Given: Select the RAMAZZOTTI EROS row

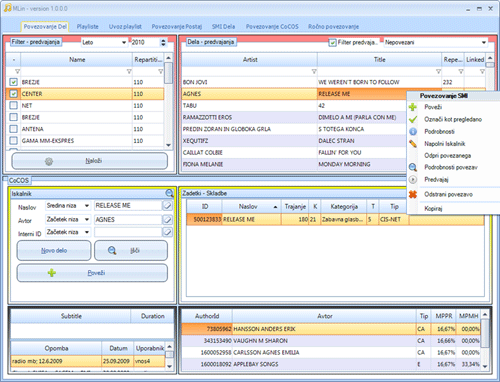Looking at the screenshot, I should (x=294, y=117).
